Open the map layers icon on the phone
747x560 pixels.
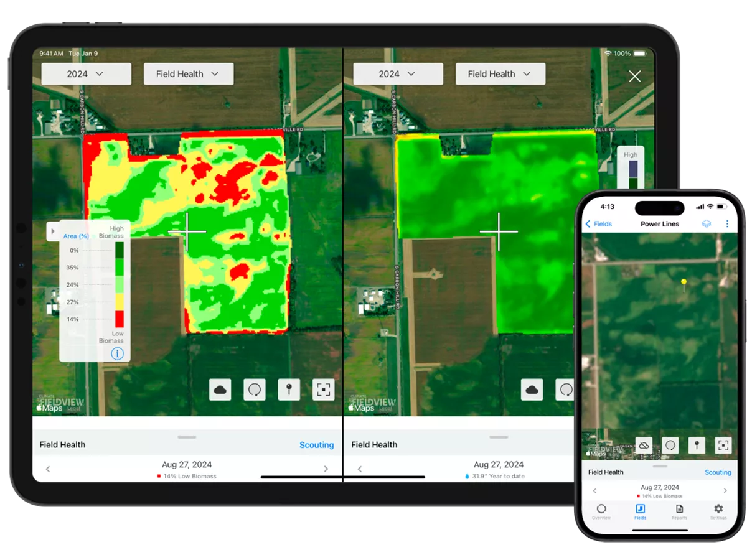pos(707,224)
